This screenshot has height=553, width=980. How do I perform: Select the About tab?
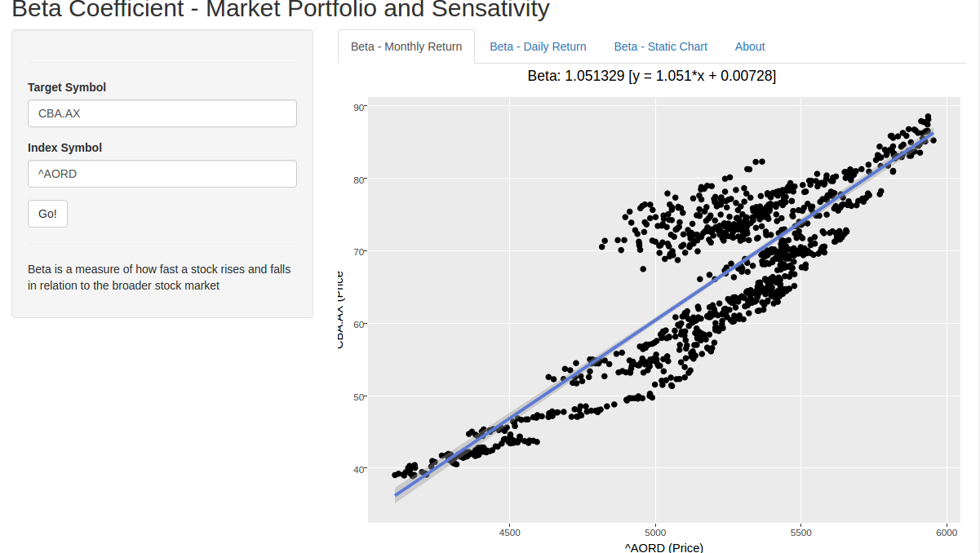tap(749, 46)
